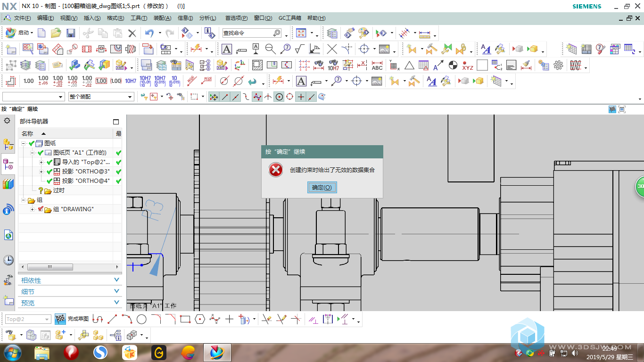The height and width of the screenshot is (362, 644).
Task: Select the Arc sketch tool
Action: tap(127, 319)
